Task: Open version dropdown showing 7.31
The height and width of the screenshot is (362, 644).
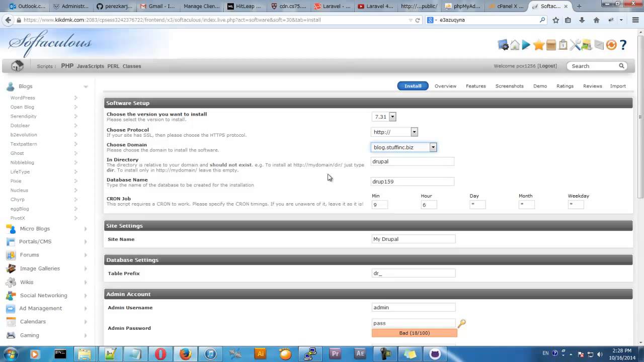Action: (384, 117)
